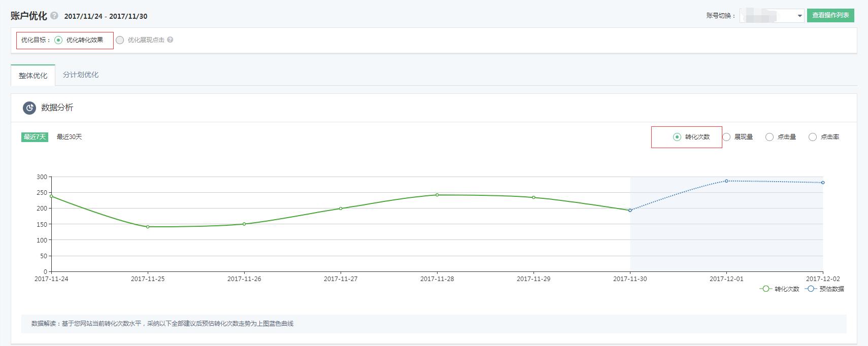The height and width of the screenshot is (346, 868).
Task: Click the 2017-11-28 axis label
Action: click(437, 279)
